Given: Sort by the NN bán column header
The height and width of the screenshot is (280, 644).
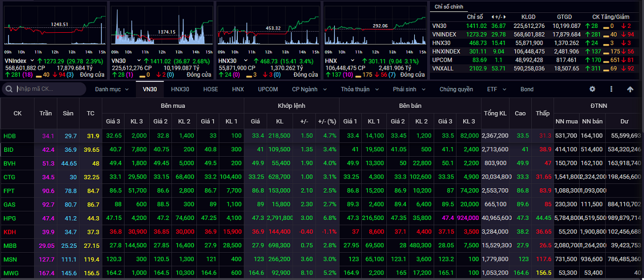Looking at the screenshot, I should 592,121.
